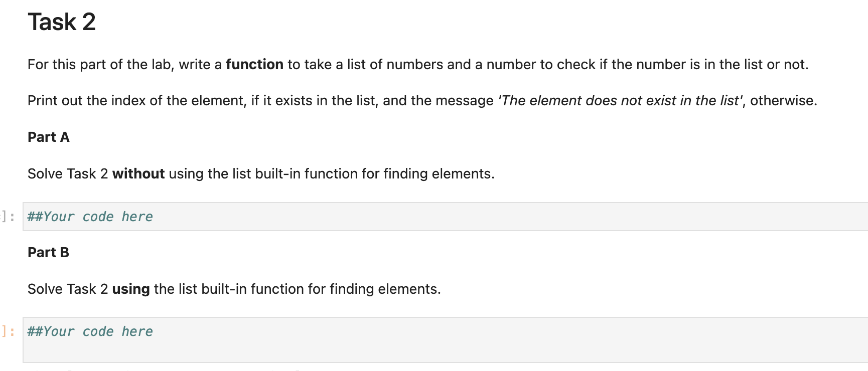Click the bold word 'using' in Part B
The height and width of the screenshot is (371, 868).
pyautogui.click(x=131, y=289)
